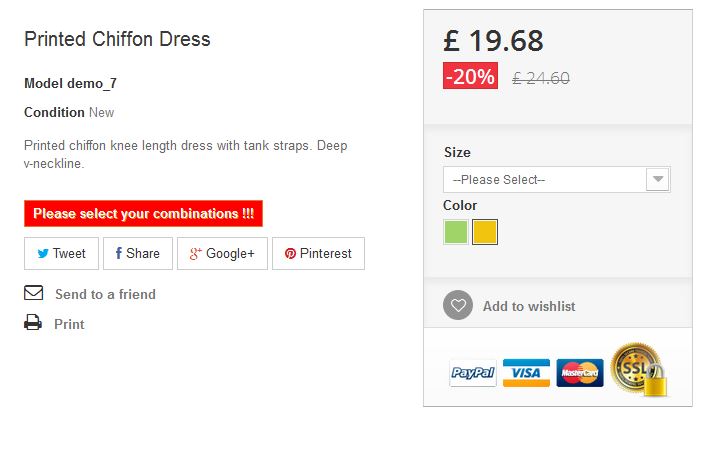The image size is (712, 456).
Task: Click the Google+ icon
Action: click(x=196, y=254)
